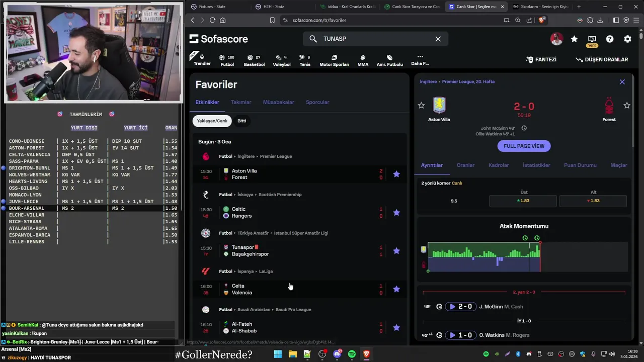
Task: Favorite Aston Villa team in match panel
Action: [421, 106]
